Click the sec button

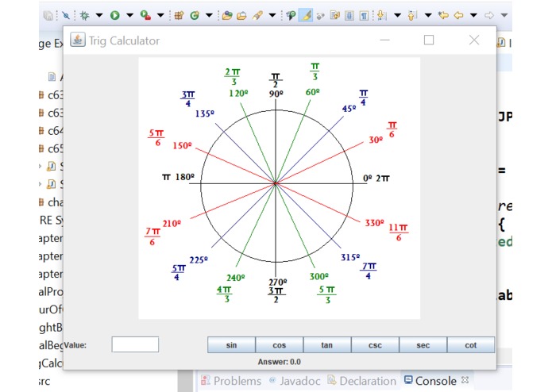pos(423,345)
